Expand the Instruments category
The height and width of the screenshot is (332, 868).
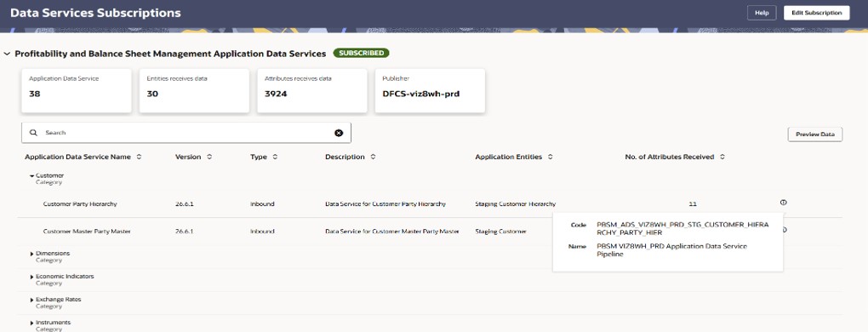tap(31, 323)
